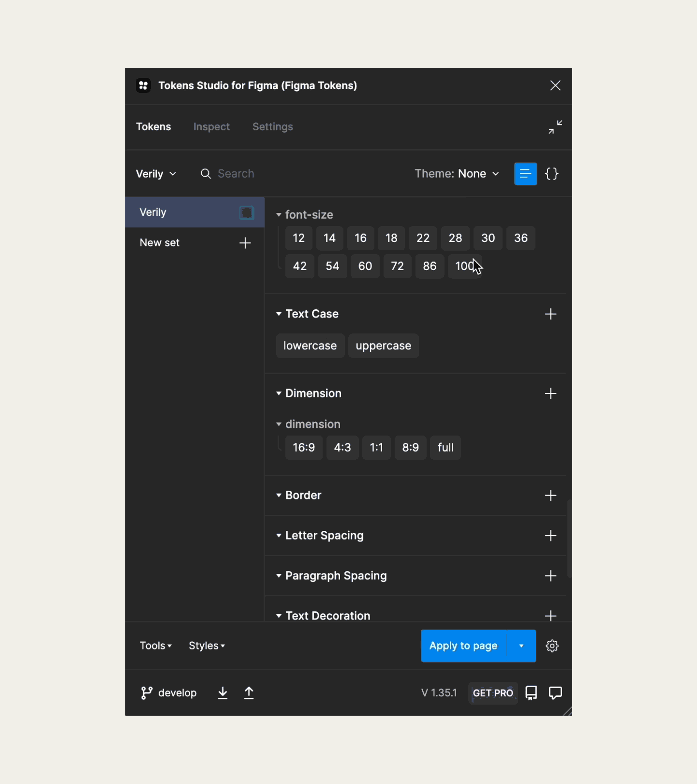Open the Tools dropdown menu

pyautogui.click(x=156, y=646)
